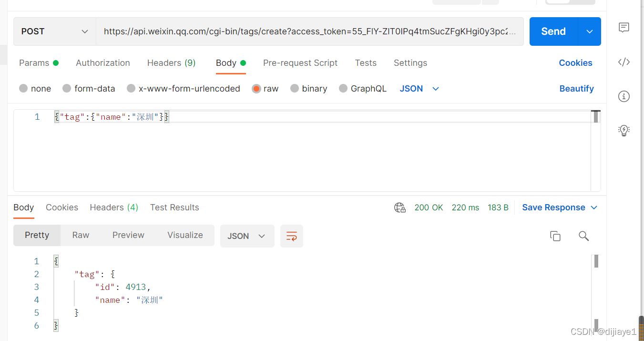The image size is (644, 341).
Task: Open the comments panel icon
Action: coord(624,28)
